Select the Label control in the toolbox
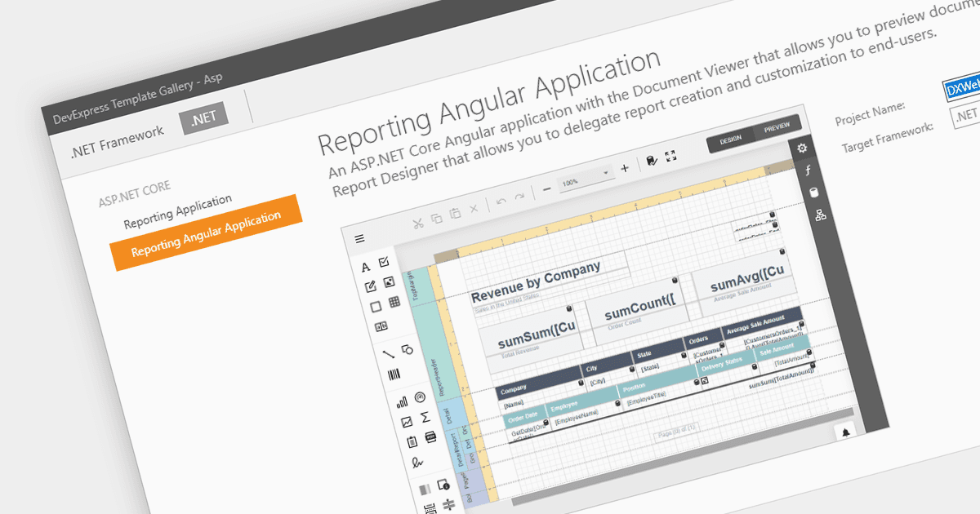The image size is (980, 514). (x=366, y=267)
